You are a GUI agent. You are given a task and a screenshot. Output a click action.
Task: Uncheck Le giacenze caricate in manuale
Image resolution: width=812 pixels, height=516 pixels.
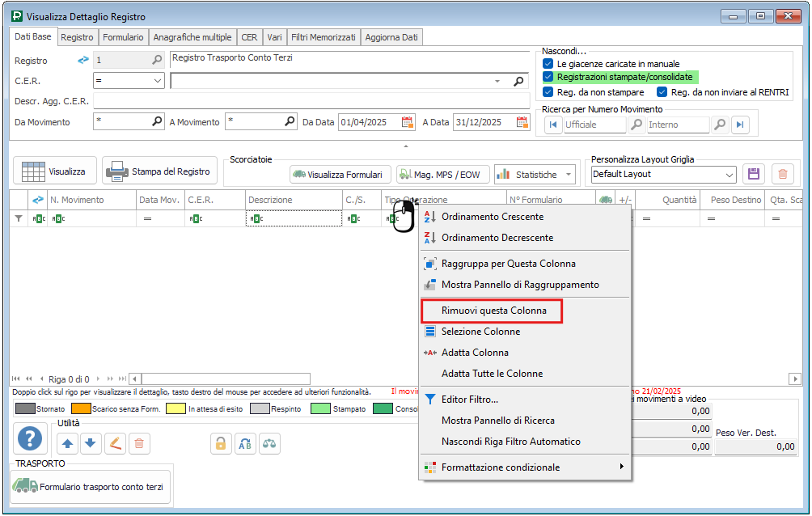(548, 64)
